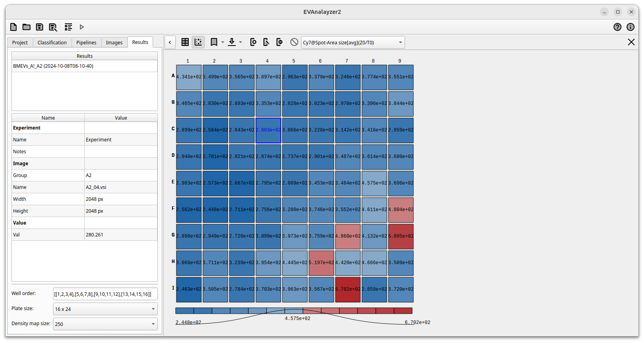Open the Images tab

[114, 42]
